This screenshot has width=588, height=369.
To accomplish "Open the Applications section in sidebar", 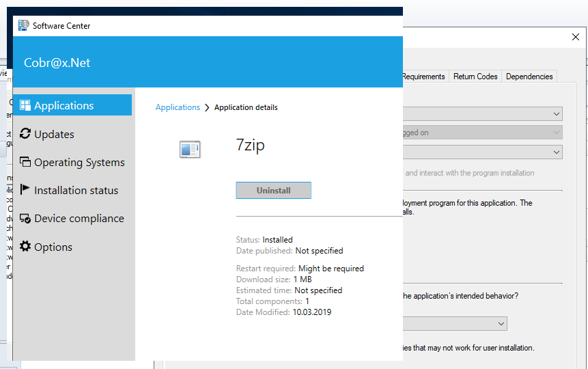I will point(72,105).
